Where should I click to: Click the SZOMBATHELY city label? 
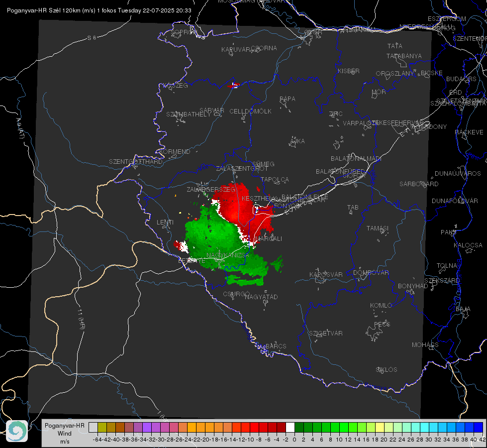[189, 114]
